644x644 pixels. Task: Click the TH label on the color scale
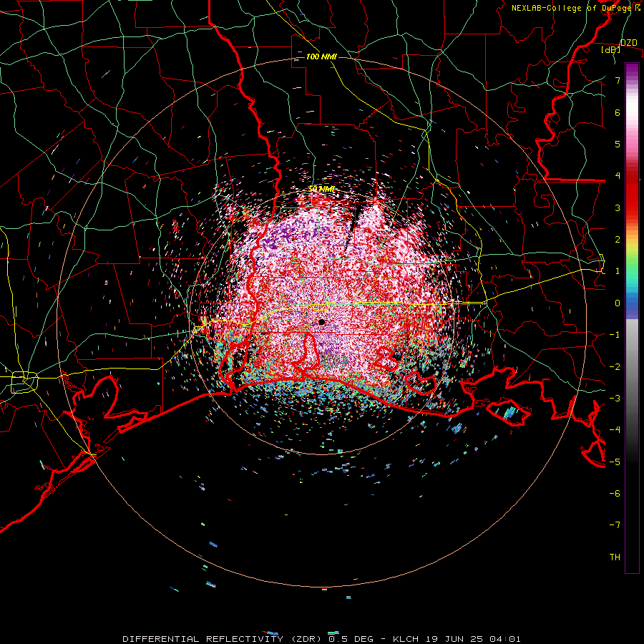(615, 557)
